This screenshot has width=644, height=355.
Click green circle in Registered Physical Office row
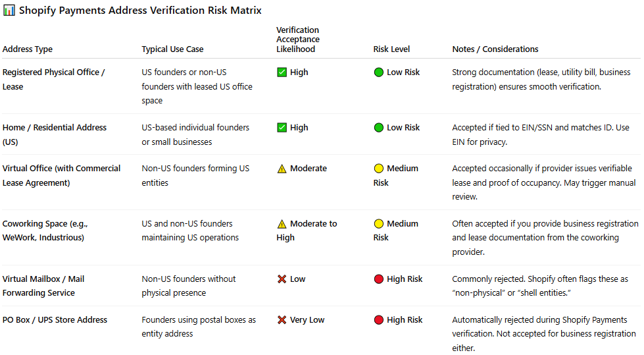[x=378, y=72]
